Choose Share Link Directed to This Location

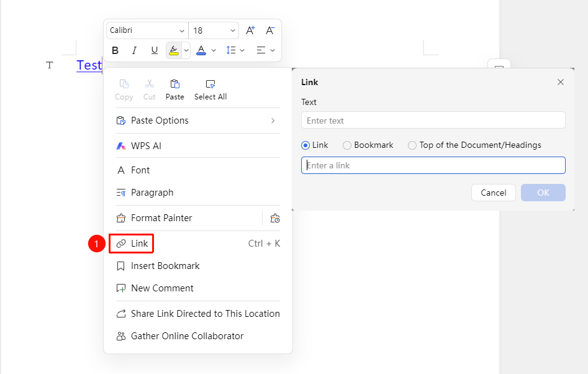(197, 314)
